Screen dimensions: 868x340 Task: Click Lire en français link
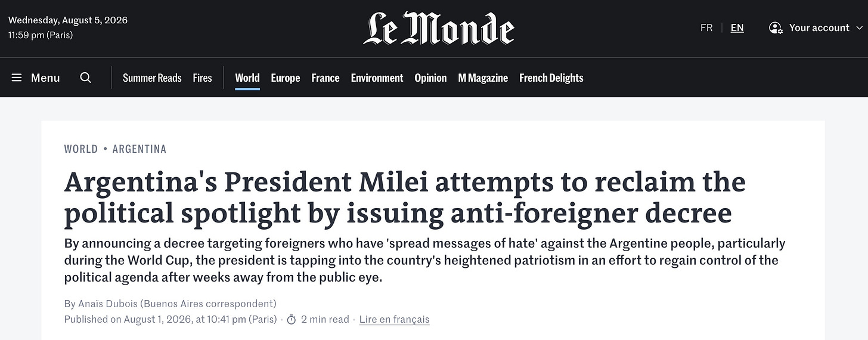pyautogui.click(x=394, y=320)
